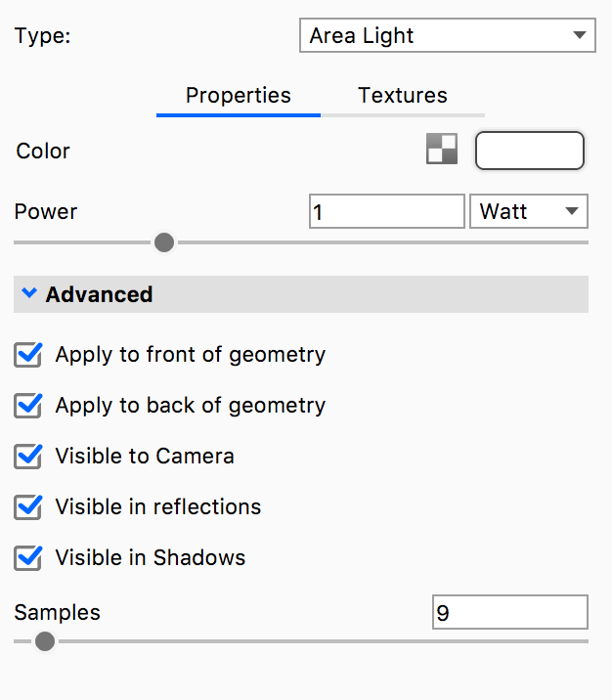Collapse the Advanced section arrow
Image resolution: width=612 pixels, height=700 pixels.
(29, 293)
